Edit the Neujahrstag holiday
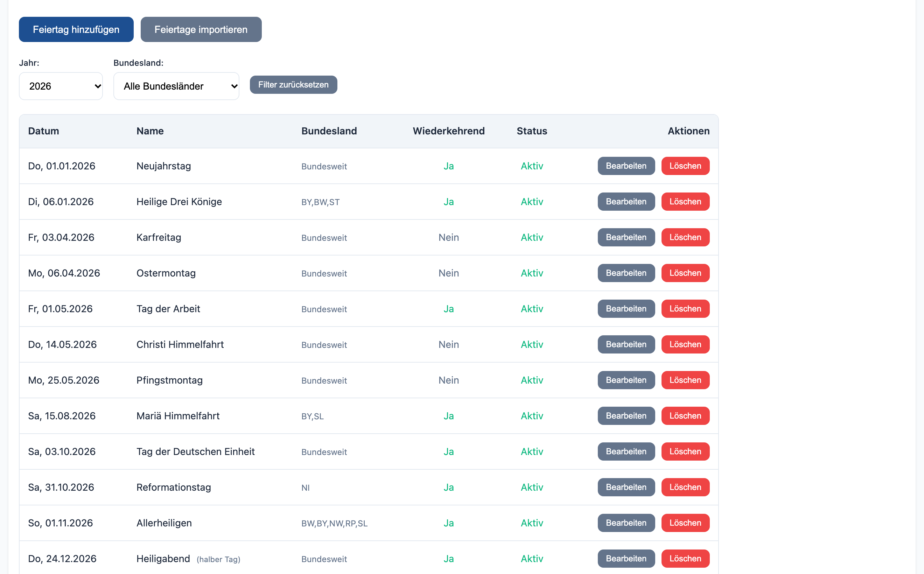924x574 pixels. 626,166
